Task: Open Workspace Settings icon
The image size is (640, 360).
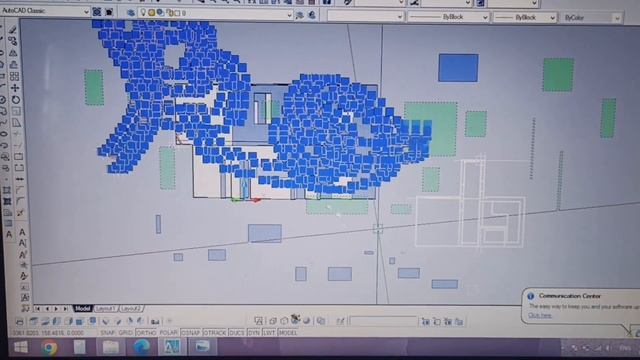Action: click(x=97, y=11)
